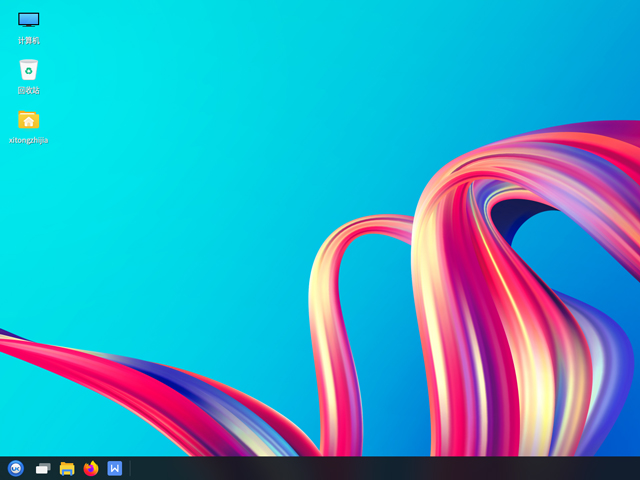Click the 回收站 text label
640x480 pixels.
29,90
